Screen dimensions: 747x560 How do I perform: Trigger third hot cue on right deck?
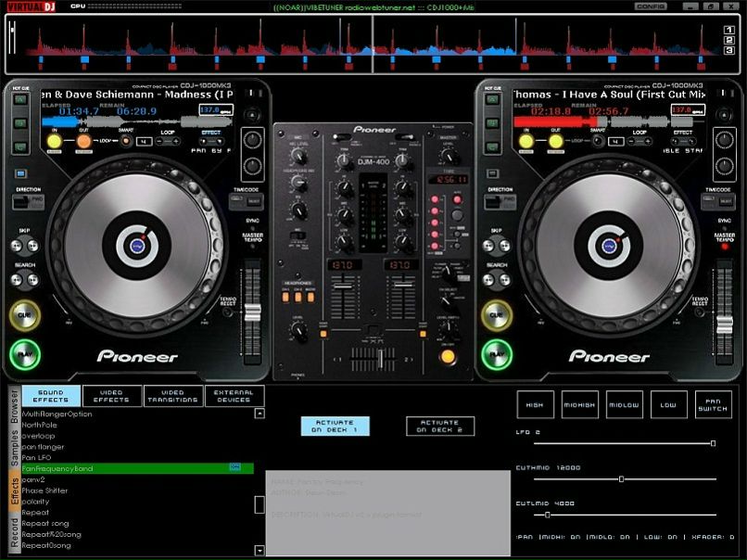pyautogui.click(x=492, y=146)
